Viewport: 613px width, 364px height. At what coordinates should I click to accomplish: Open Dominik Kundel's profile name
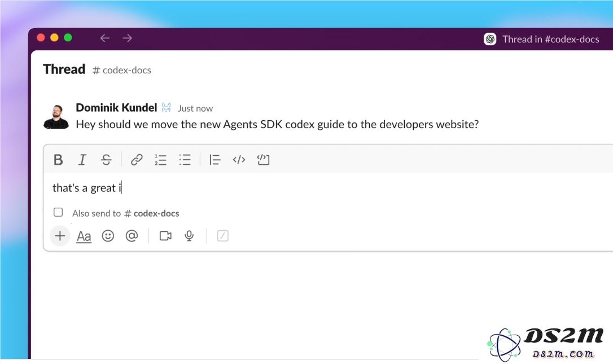click(x=116, y=108)
